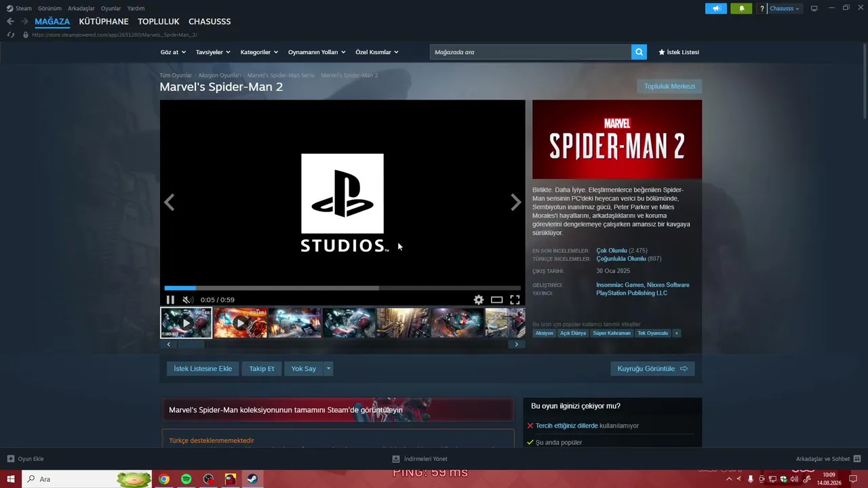Mark the game as Yok Say

pos(304,369)
